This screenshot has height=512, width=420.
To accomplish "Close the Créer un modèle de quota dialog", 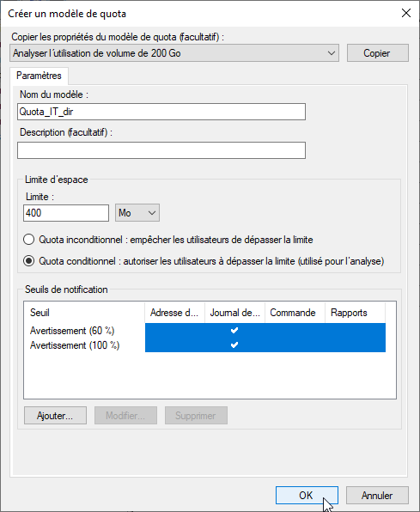I will [406, 14].
